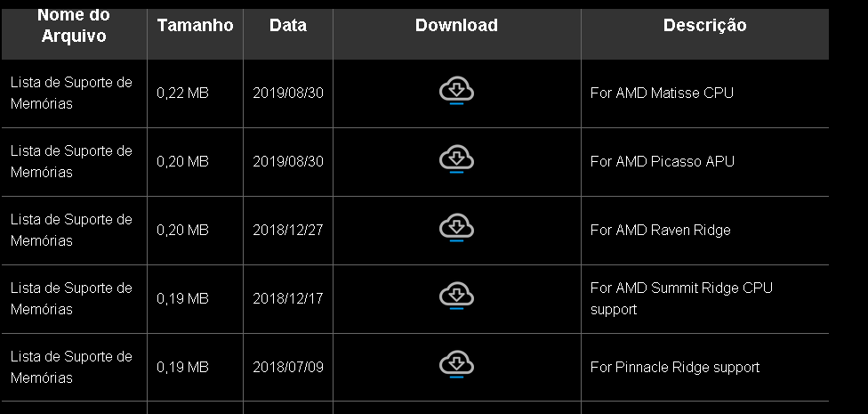Click the Download column header

(x=456, y=26)
